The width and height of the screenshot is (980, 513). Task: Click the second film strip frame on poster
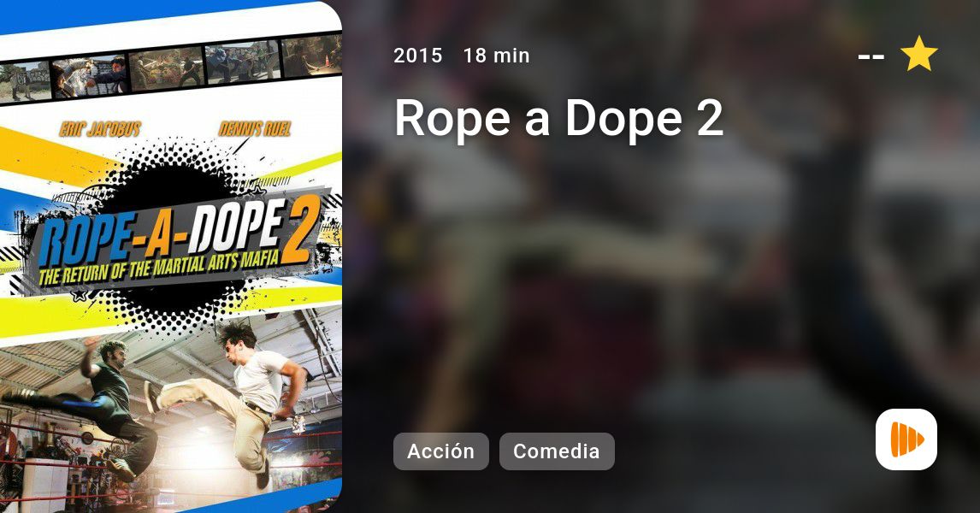pyautogui.click(x=90, y=75)
